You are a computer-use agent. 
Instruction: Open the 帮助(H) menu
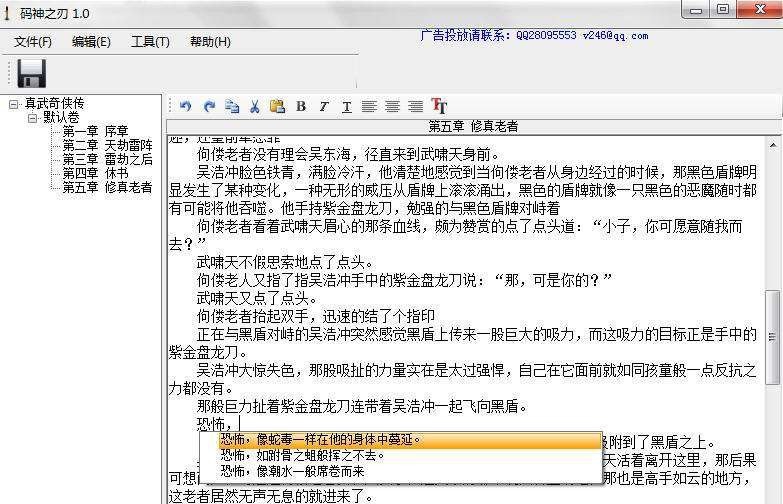pos(210,41)
